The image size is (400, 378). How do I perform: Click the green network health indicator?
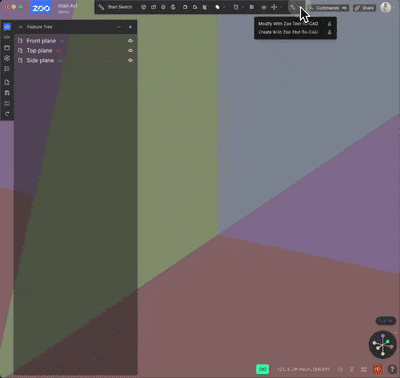tap(263, 369)
